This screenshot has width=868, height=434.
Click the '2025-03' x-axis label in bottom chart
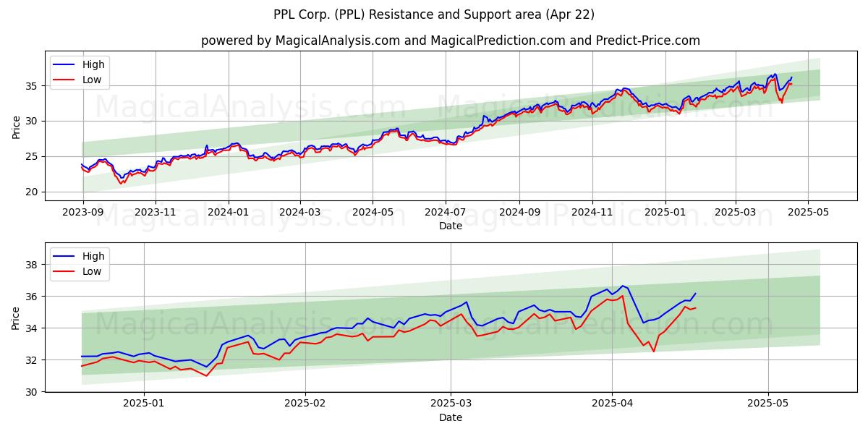click(x=451, y=404)
